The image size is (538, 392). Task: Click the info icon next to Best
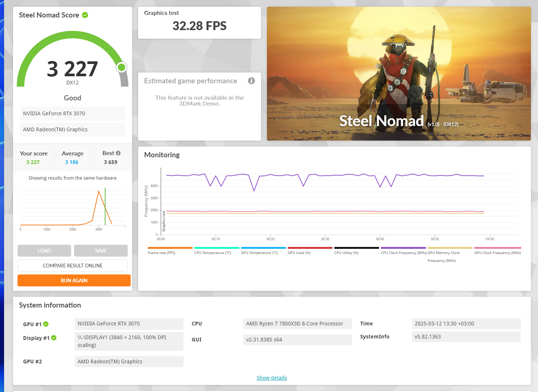point(118,153)
